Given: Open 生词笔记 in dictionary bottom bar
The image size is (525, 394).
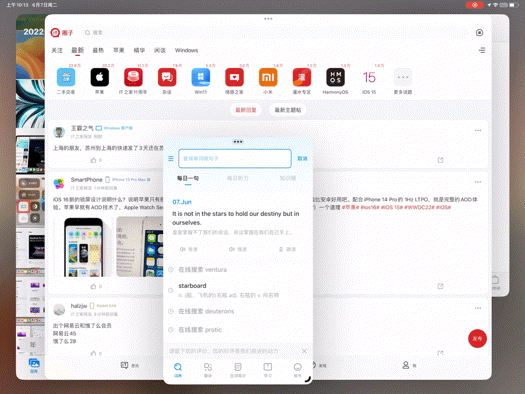Looking at the screenshot, I should coord(238,370).
